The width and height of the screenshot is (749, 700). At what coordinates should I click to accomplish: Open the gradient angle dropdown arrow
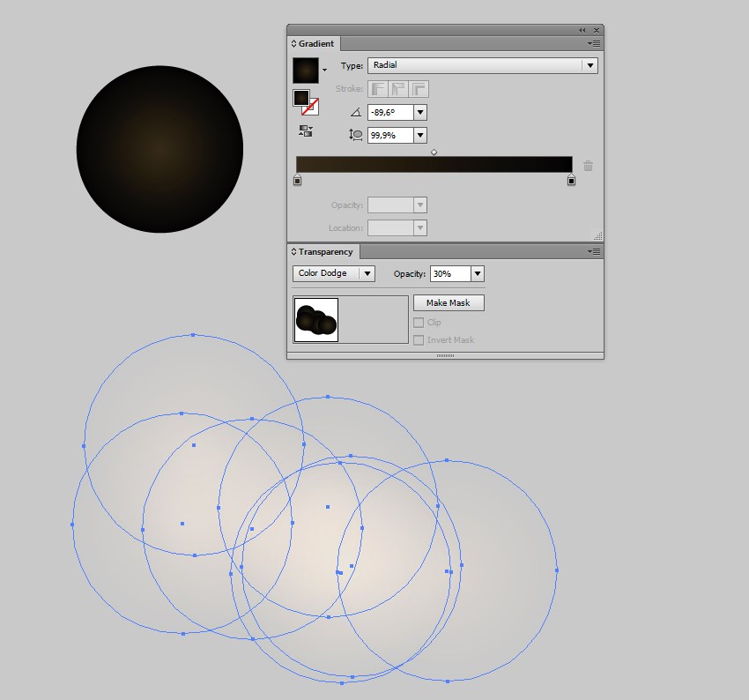[420, 112]
